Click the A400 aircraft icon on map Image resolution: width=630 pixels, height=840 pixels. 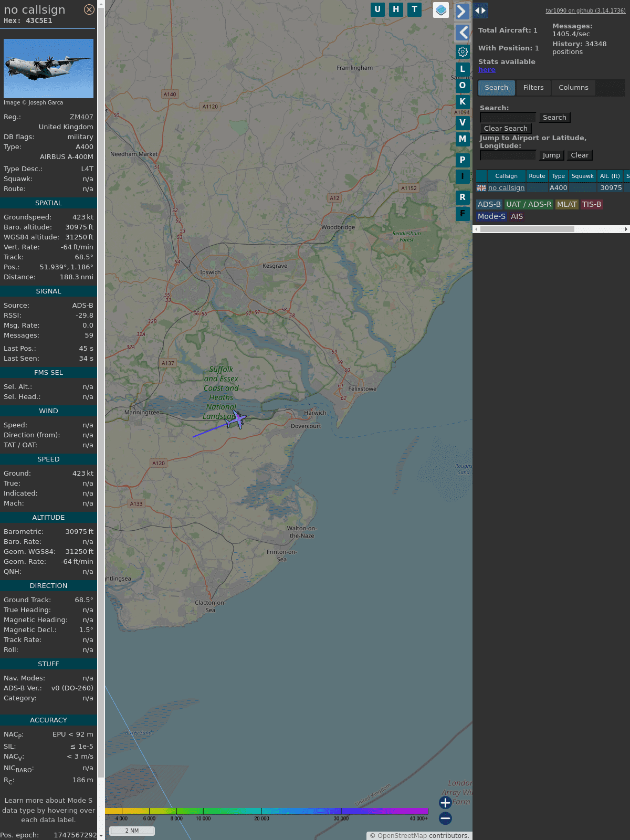pos(238,419)
